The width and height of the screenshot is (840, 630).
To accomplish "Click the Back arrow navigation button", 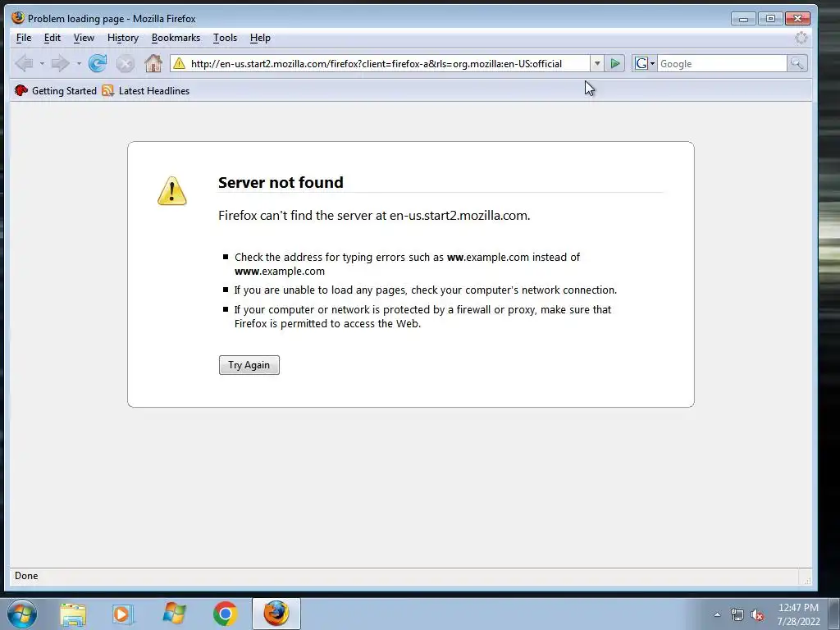I will [x=24, y=63].
